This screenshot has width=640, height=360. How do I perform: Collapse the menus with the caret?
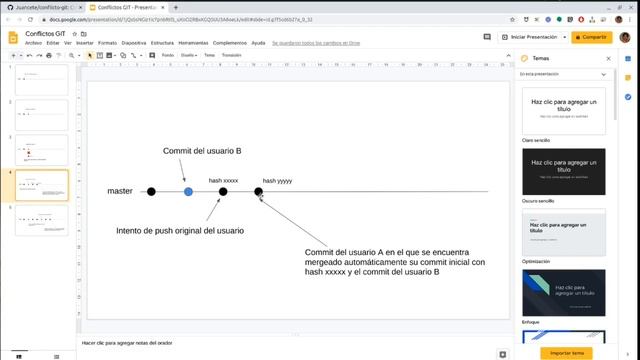coord(509,56)
